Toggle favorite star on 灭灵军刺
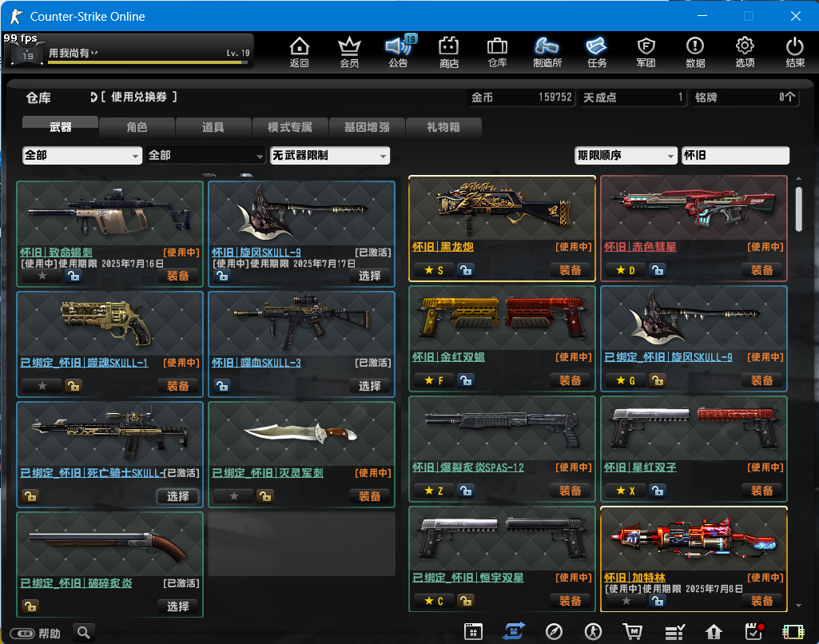 234,496
